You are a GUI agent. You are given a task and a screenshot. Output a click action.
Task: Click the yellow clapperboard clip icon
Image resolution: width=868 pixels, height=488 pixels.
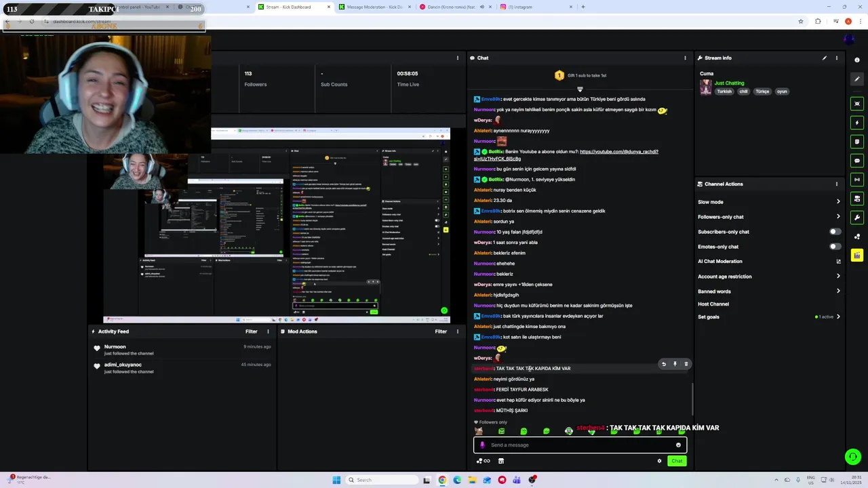pos(857,256)
